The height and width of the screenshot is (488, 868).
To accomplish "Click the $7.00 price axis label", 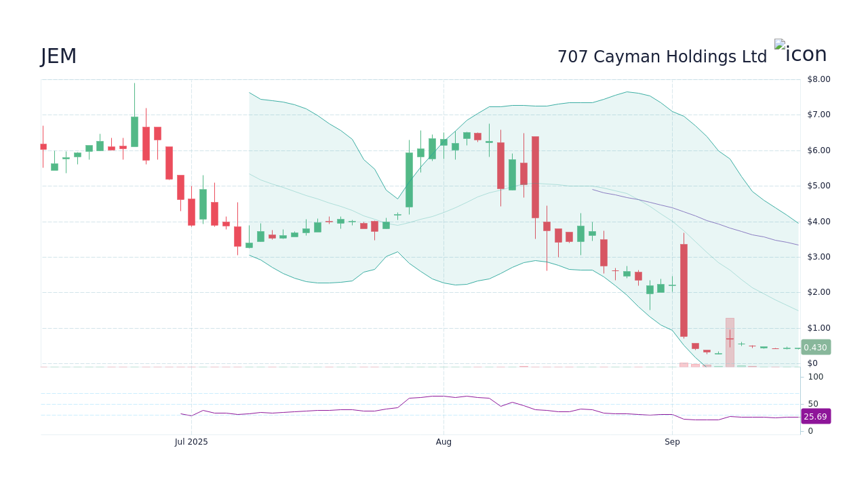I will point(818,115).
